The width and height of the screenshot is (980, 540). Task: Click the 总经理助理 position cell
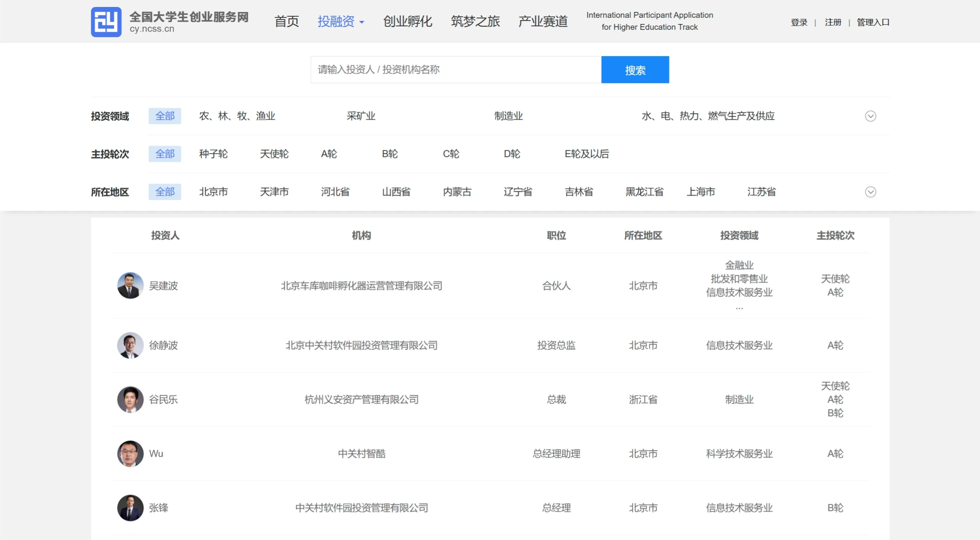pyautogui.click(x=556, y=454)
